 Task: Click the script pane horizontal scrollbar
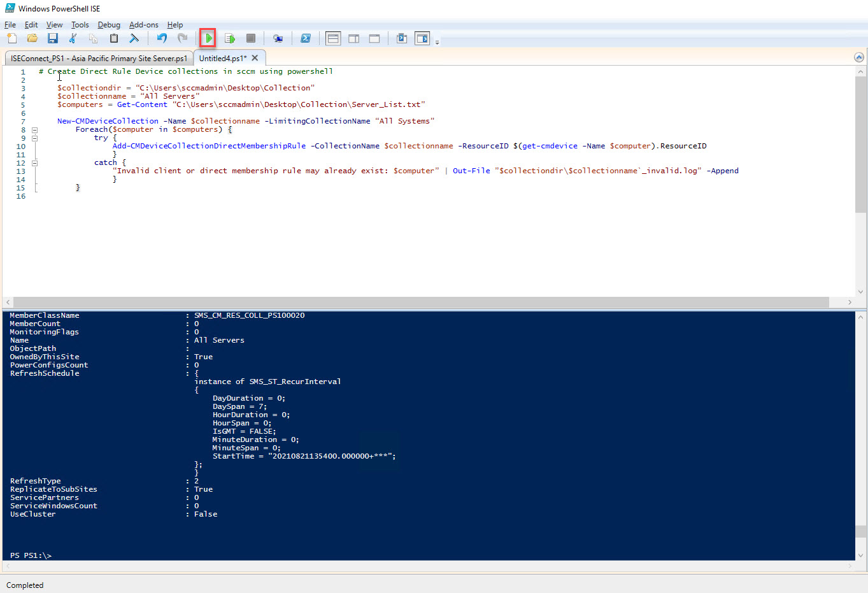pos(420,302)
